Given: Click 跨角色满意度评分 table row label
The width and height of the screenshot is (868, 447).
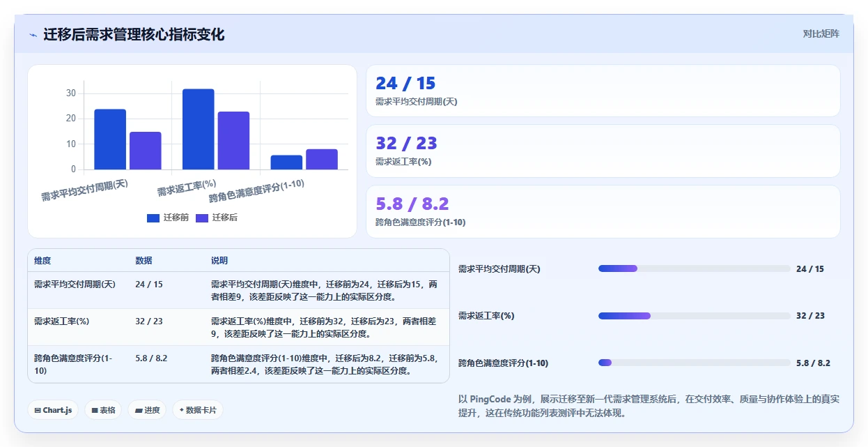Looking at the screenshot, I should 73,364.
